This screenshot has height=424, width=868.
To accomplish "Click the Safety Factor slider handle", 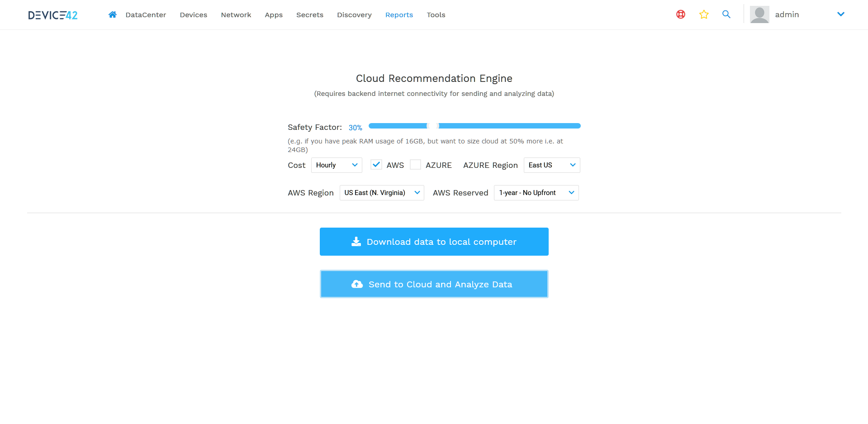I will [x=433, y=126].
